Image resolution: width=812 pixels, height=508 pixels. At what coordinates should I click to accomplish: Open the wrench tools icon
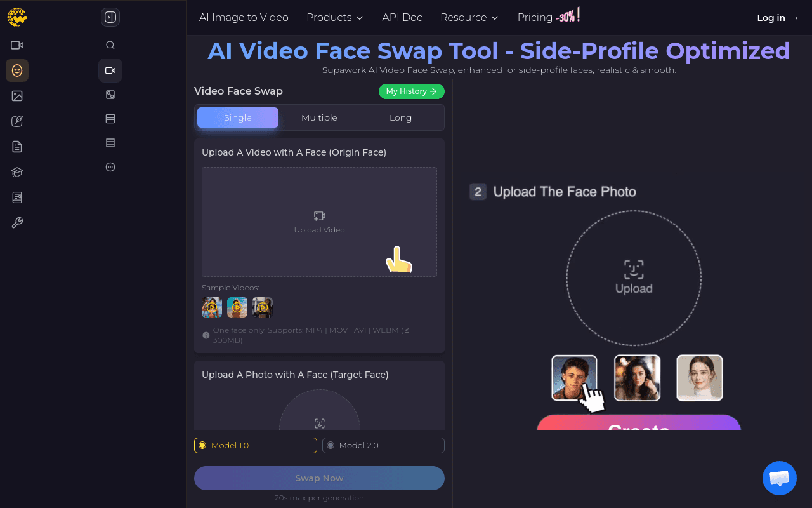17,223
